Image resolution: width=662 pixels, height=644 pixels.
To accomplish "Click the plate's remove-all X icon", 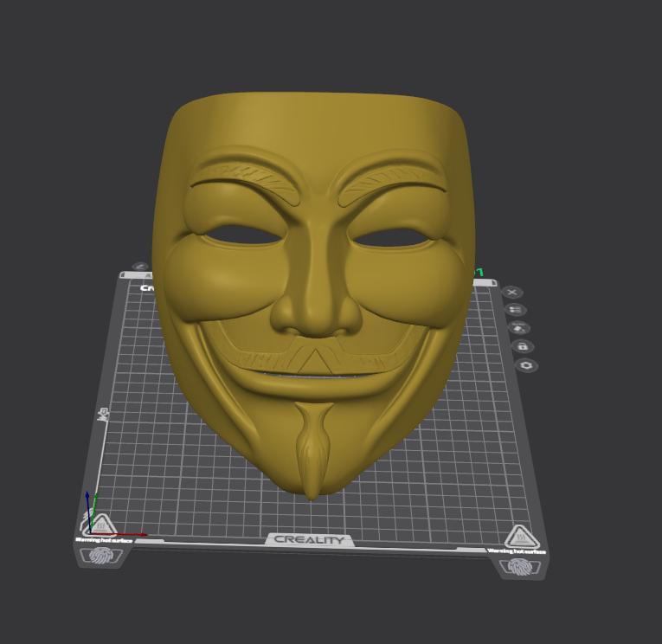I will 512,293.
